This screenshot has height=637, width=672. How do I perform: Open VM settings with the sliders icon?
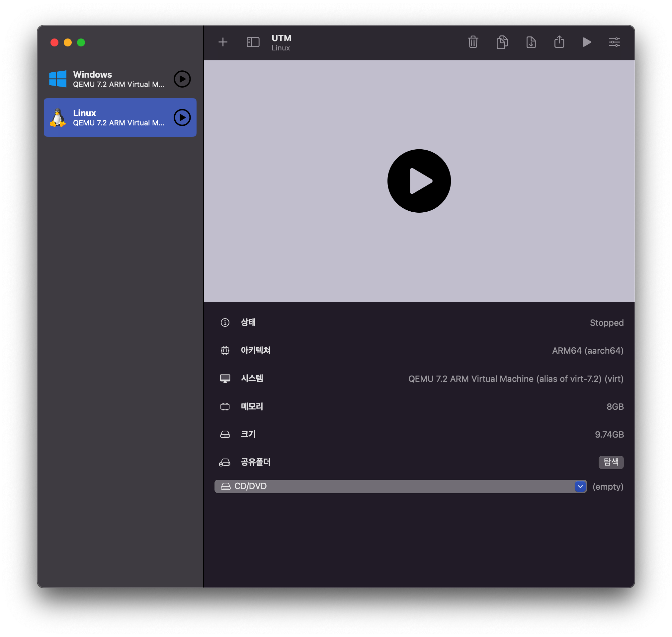click(x=614, y=42)
